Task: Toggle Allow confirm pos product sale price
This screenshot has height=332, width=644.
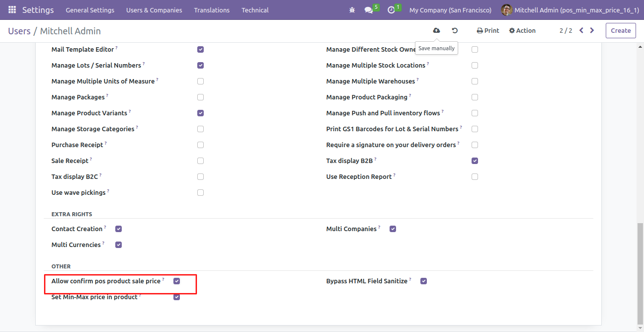Action: pyautogui.click(x=176, y=281)
